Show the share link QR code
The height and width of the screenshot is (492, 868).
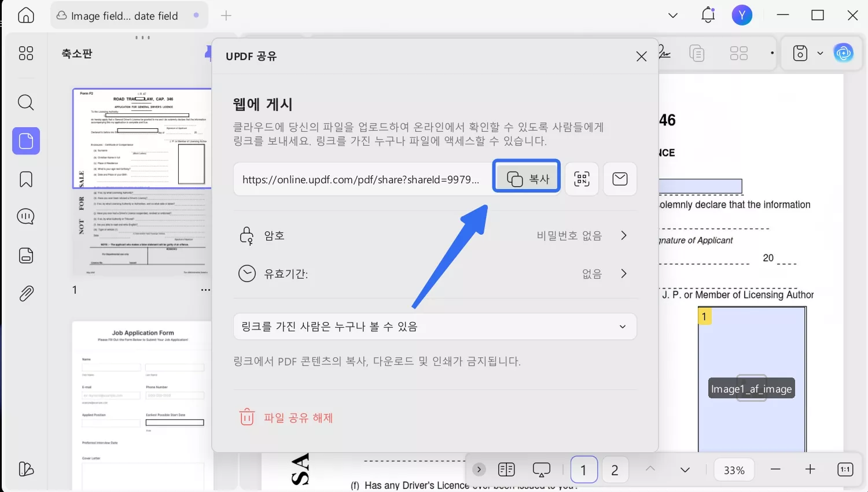pos(582,179)
